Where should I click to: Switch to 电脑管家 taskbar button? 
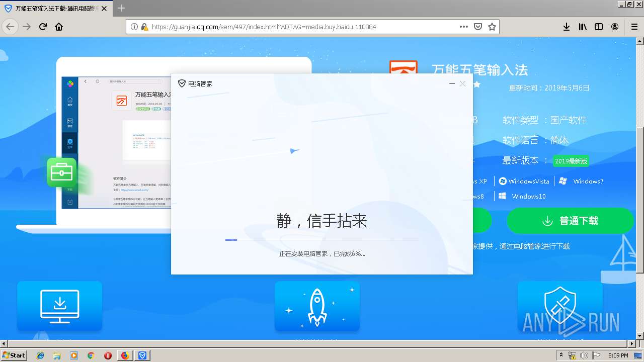pyautogui.click(x=142, y=355)
